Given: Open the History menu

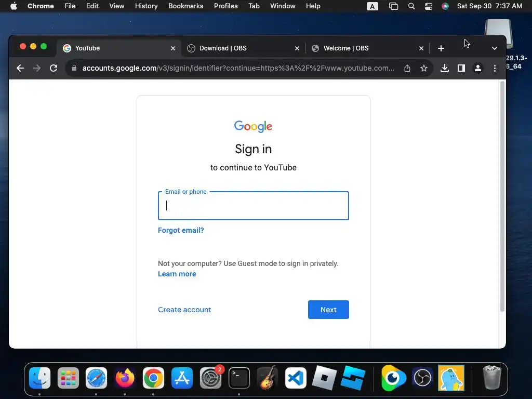Looking at the screenshot, I should tap(146, 6).
